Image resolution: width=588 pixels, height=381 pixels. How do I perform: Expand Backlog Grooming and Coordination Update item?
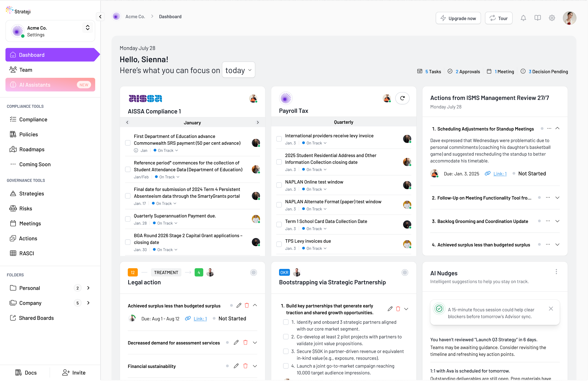pyautogui.click(x=557, y=221)
